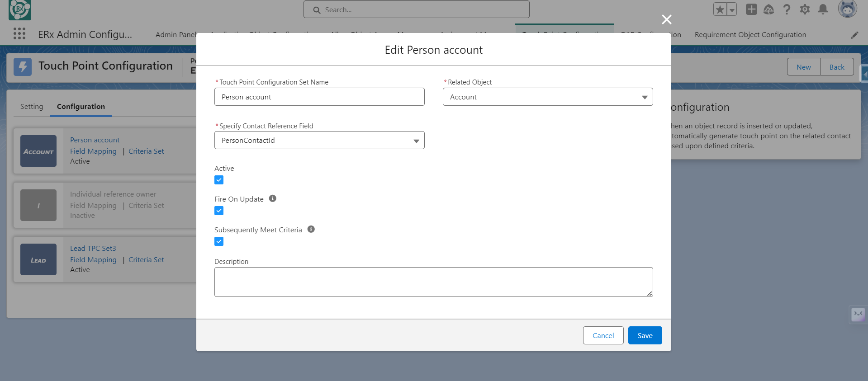Click the Fire On Update info icon
The height and width of the screenshot is (381, 868).
[x=272, y=198]
